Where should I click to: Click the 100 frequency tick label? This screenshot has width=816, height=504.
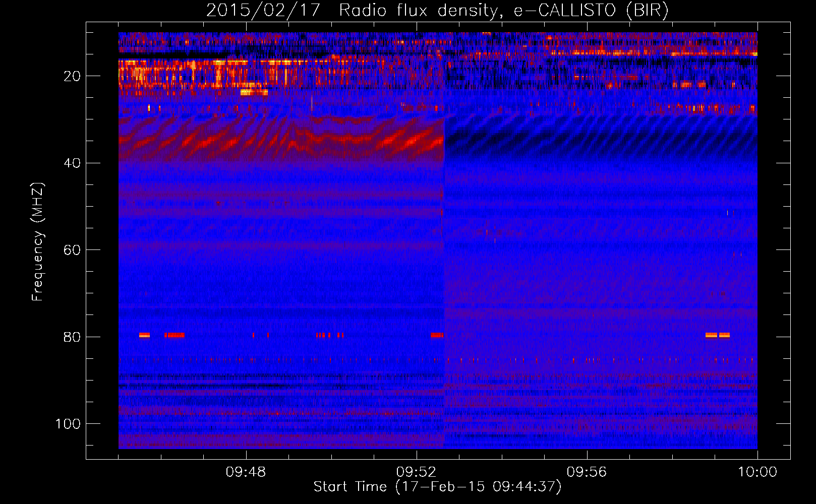68,424
